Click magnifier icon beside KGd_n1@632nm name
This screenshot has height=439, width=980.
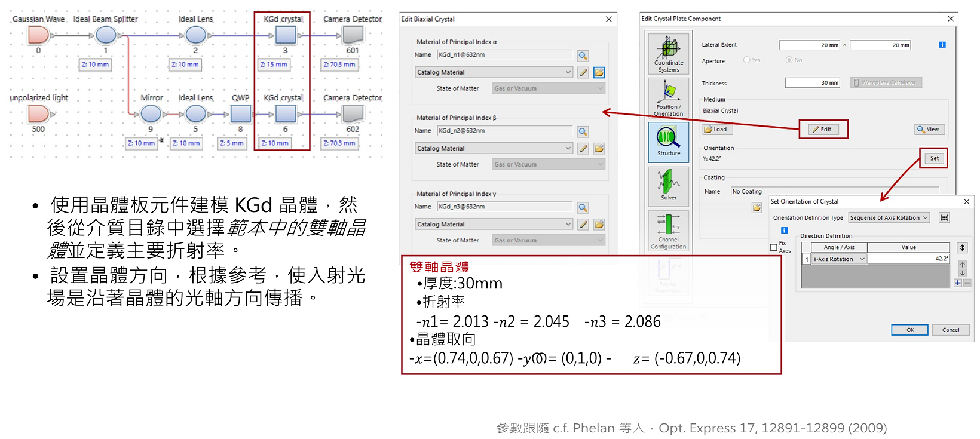pyautogui.click(x=583, y=56)
